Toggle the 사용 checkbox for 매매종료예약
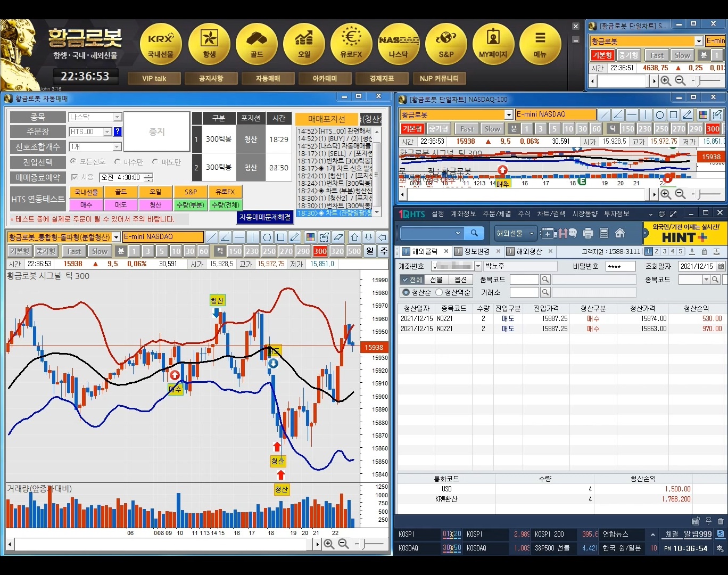 pyautogui.click(x=74, y=177)
